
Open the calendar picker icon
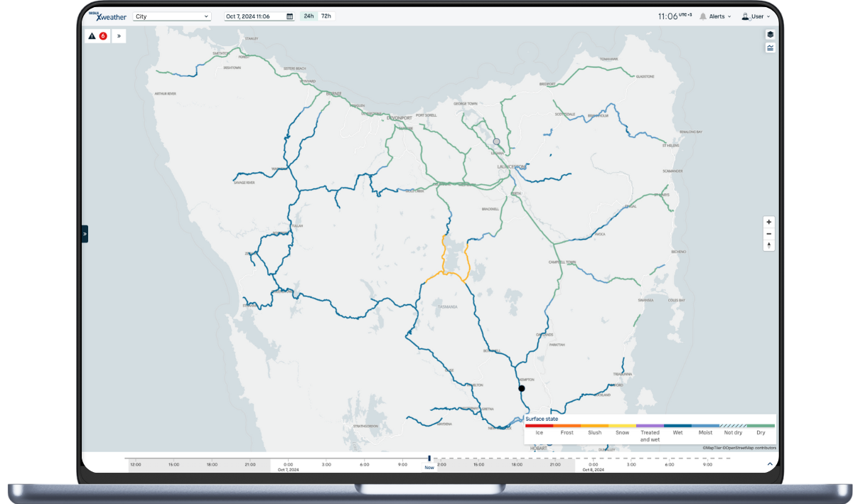[289, 16]
